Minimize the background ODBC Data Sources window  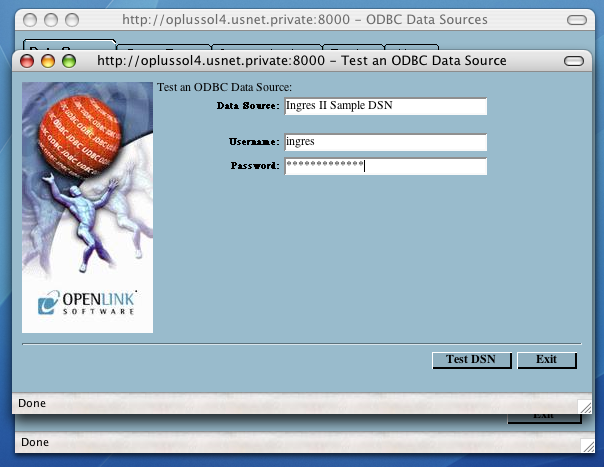coord(51,20)
